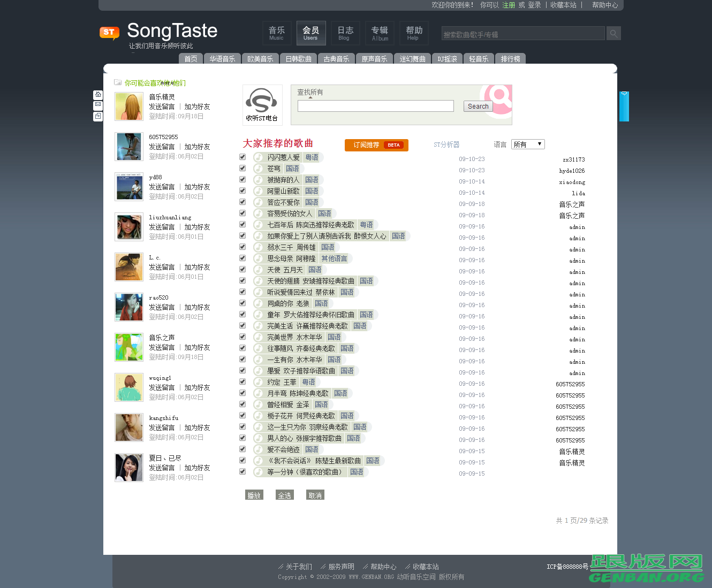Click the share page icon in the left sidebar
The width and height of the screenshot is (712, 588).
tap(98, 116)
